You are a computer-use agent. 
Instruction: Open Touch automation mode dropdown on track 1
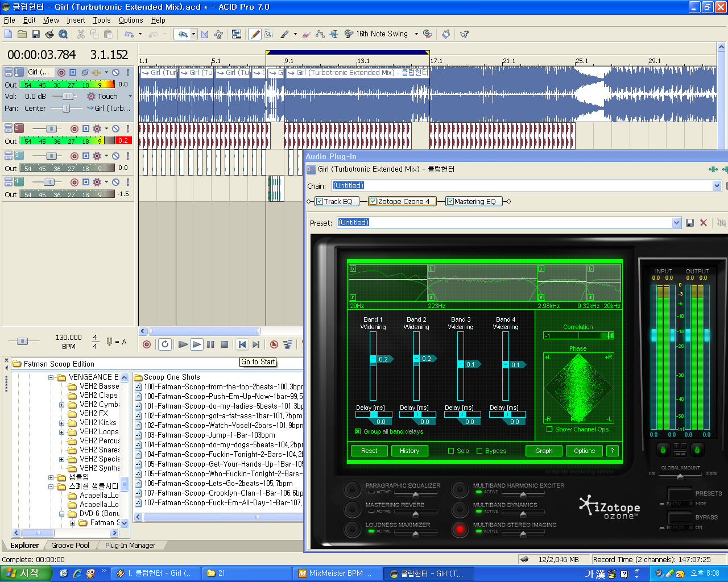tap(130, 96)
